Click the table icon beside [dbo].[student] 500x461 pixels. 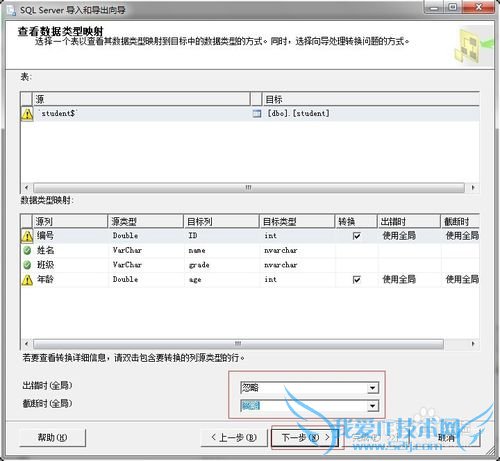tap(257, 114)
